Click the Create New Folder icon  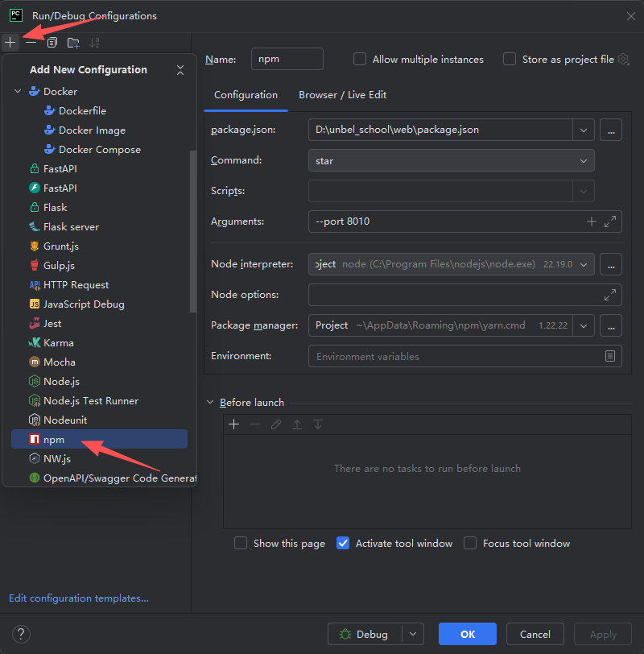(x=73, y=43)
